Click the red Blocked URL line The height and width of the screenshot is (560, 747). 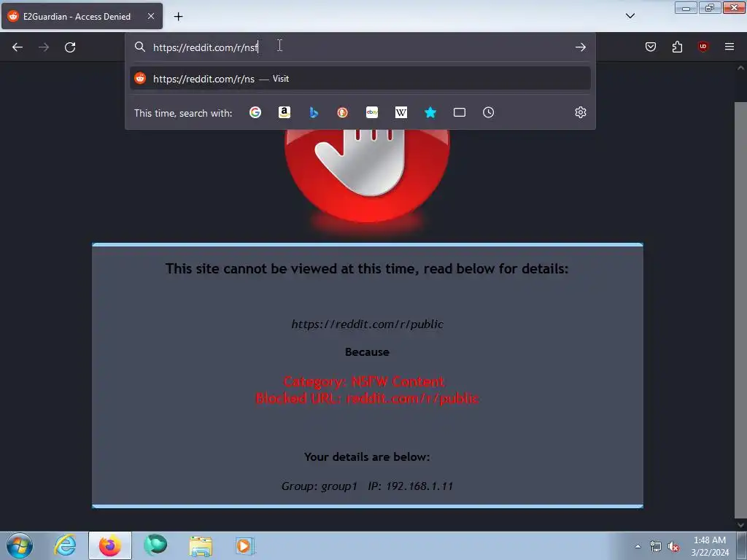pyautogui.click(x=368, y=398)
